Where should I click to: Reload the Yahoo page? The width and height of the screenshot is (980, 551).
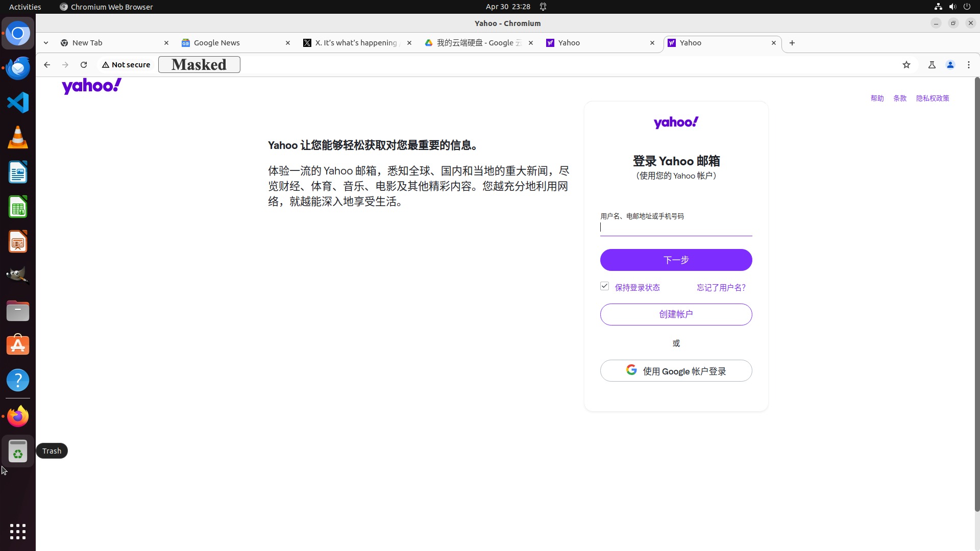84,65
